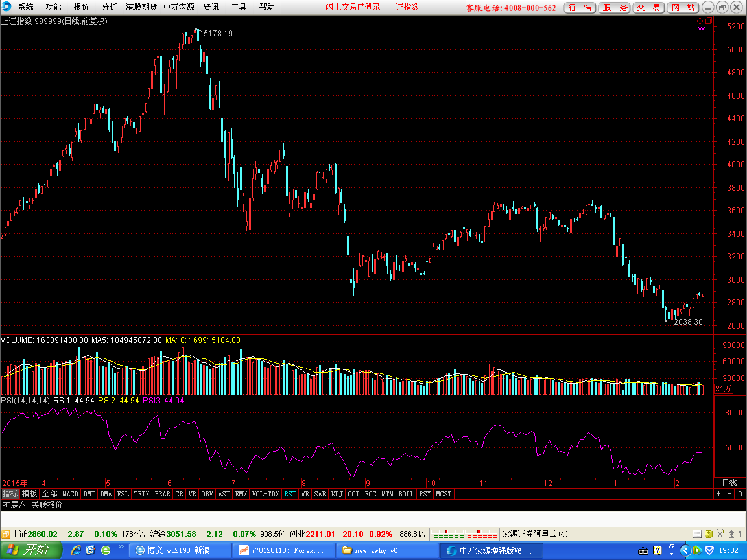Click the yellow-green square icon in the status bar
The height and width of the screenshot is (560, 747).
coord(708,534)
